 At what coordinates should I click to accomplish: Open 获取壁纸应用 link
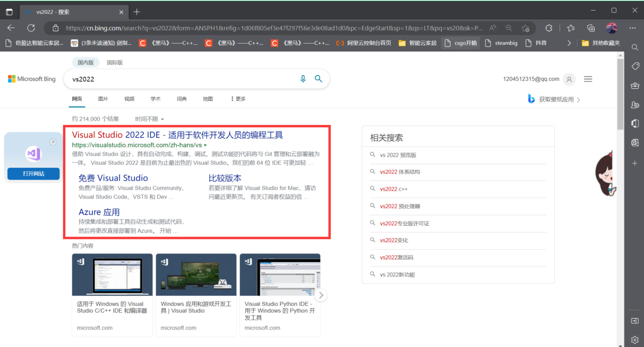point(554,99)
